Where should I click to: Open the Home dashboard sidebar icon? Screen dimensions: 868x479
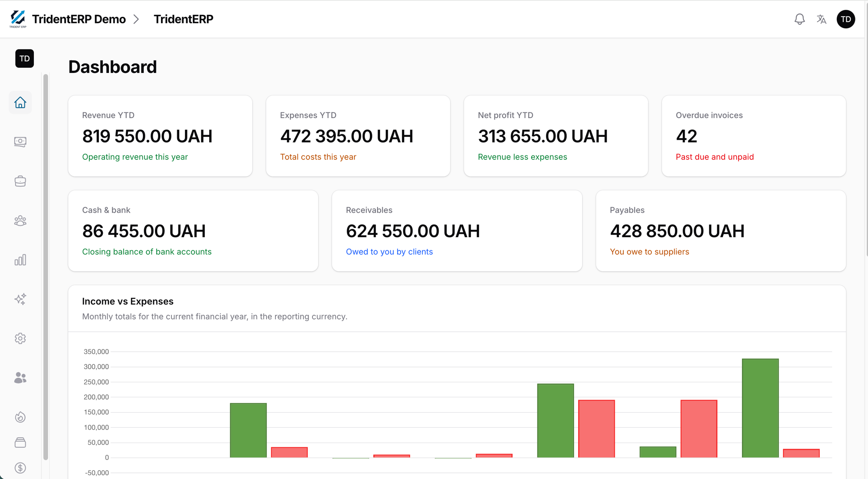coord(20,102)
